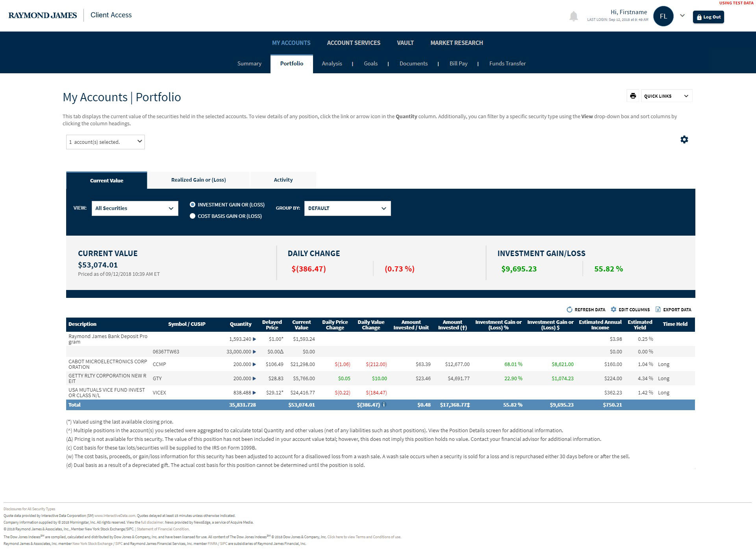Open position details arrow for VICEX row
Screen dimensions: 756x552
tap(254, 393)
